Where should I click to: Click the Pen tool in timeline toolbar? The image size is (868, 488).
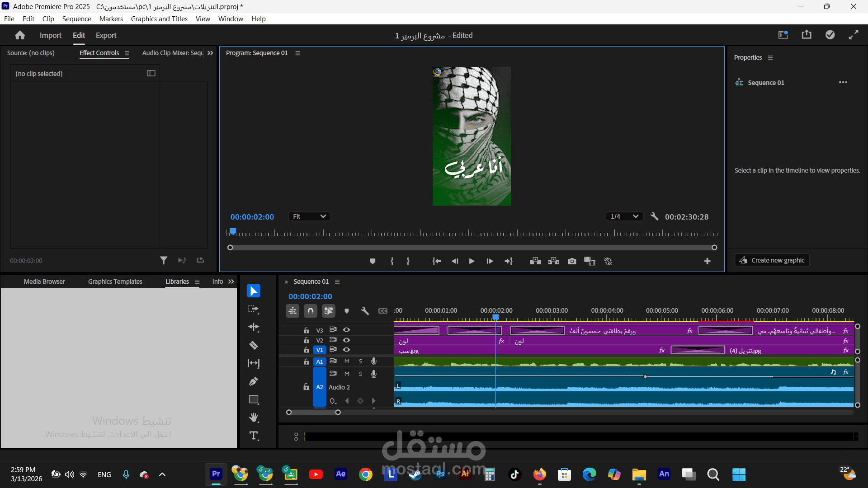[x=254, y=381]
